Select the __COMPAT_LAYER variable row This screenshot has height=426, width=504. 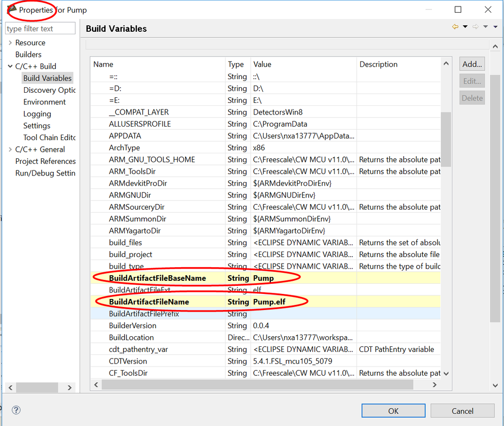(265, 112)
